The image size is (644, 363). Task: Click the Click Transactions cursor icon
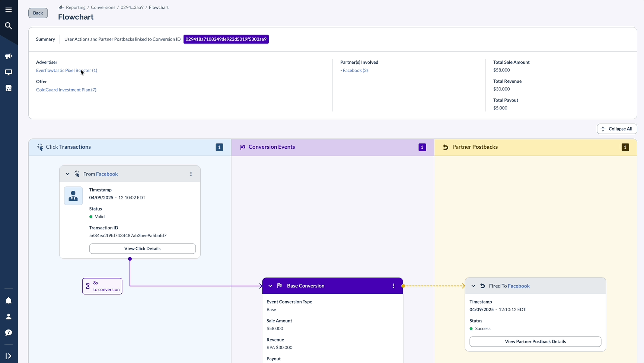click(40, 147)
